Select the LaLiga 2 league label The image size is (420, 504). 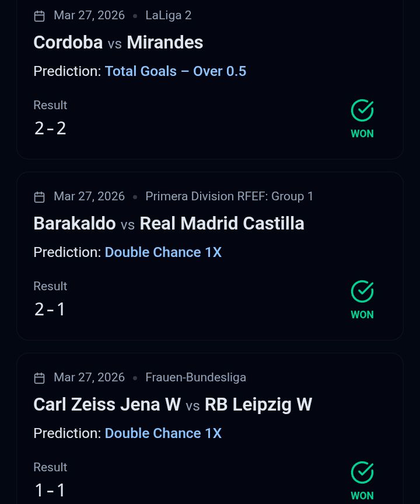coord(168,16)
